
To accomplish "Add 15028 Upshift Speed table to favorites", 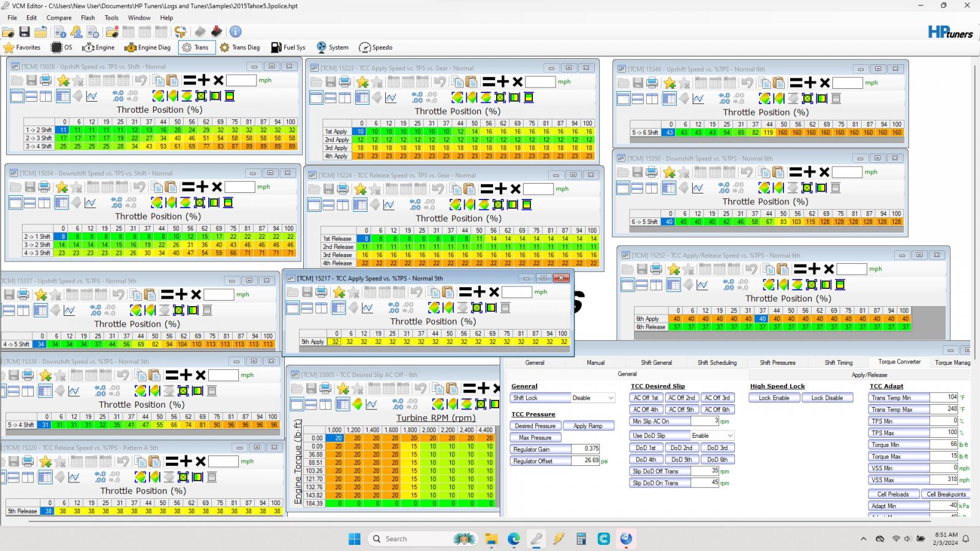I will (63, 80).
